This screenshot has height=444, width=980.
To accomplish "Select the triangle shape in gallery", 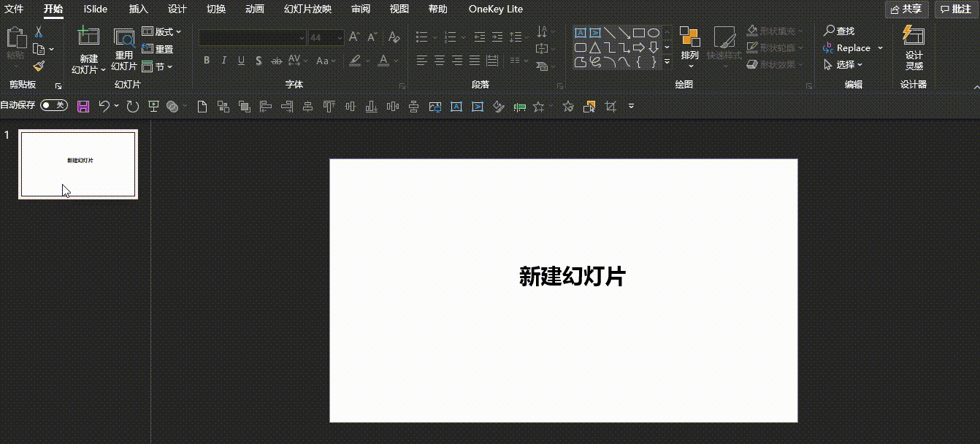I will [x=595, y=47].
